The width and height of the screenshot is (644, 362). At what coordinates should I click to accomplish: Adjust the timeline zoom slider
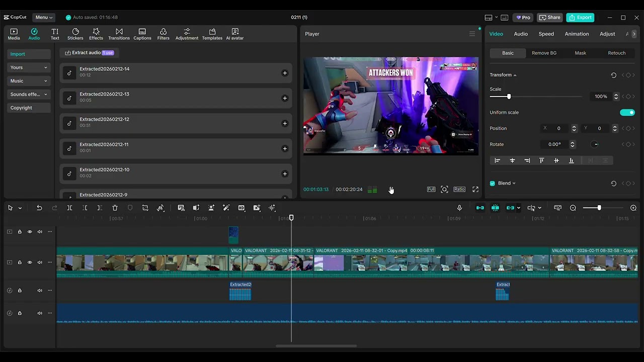click(x=599, y=208)
